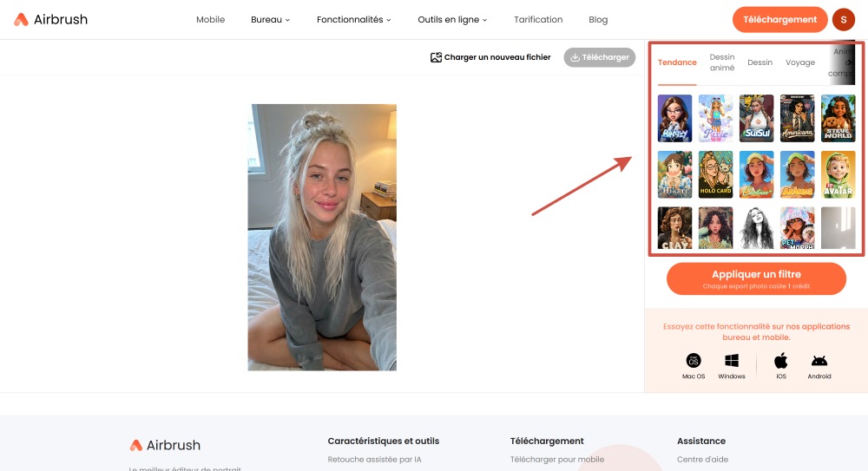This screenshot has width=868, height=471.
Task: Select the Tendance filter tab
Action: [x=677, y=62]
